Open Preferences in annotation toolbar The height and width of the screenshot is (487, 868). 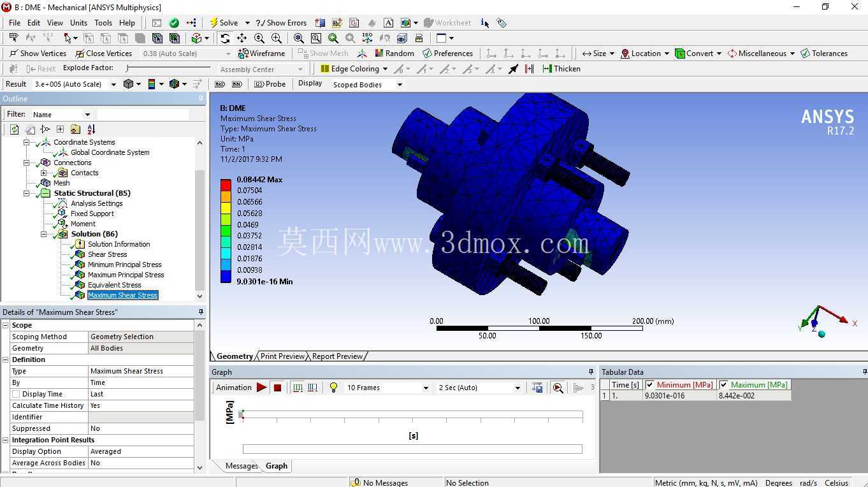tap(447, 54)
